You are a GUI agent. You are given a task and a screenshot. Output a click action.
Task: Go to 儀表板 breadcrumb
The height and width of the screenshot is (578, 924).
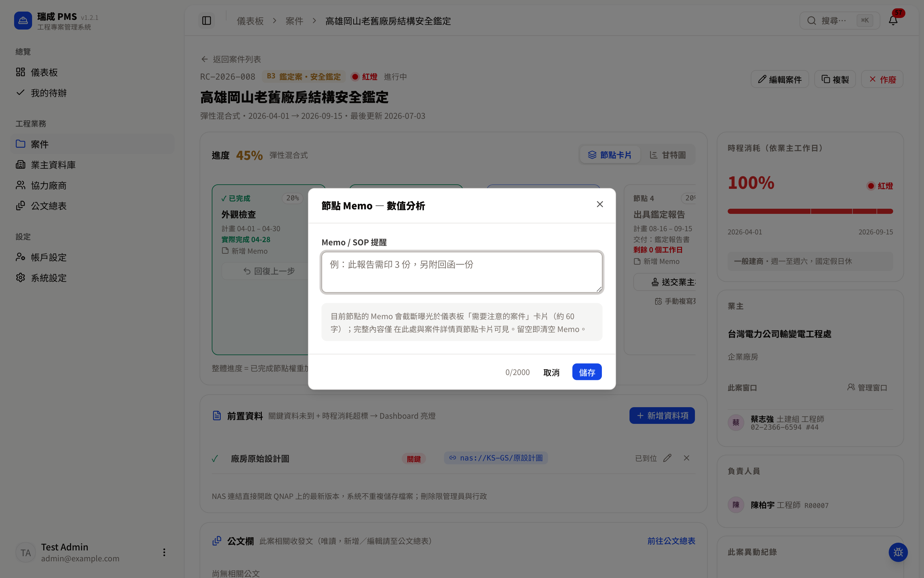(x=250, y=21)
